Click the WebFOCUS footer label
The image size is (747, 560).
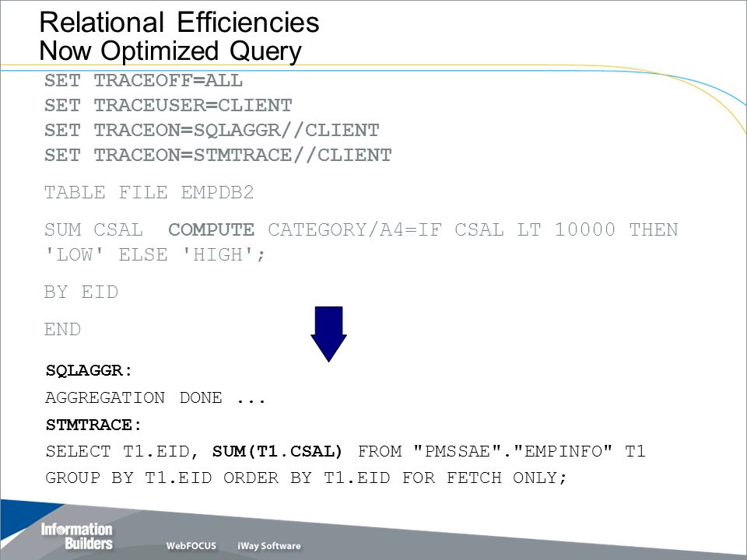(x=191, y=546)
